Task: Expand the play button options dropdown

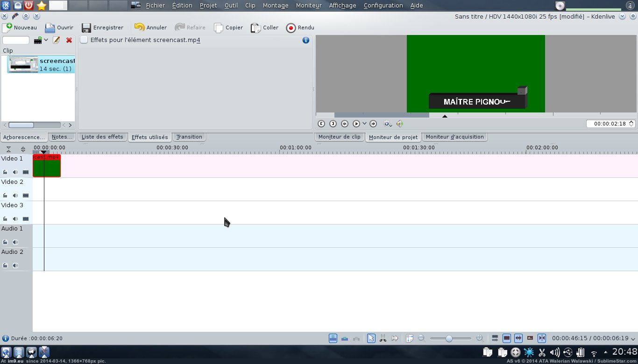Action: [x=364, y=124]
